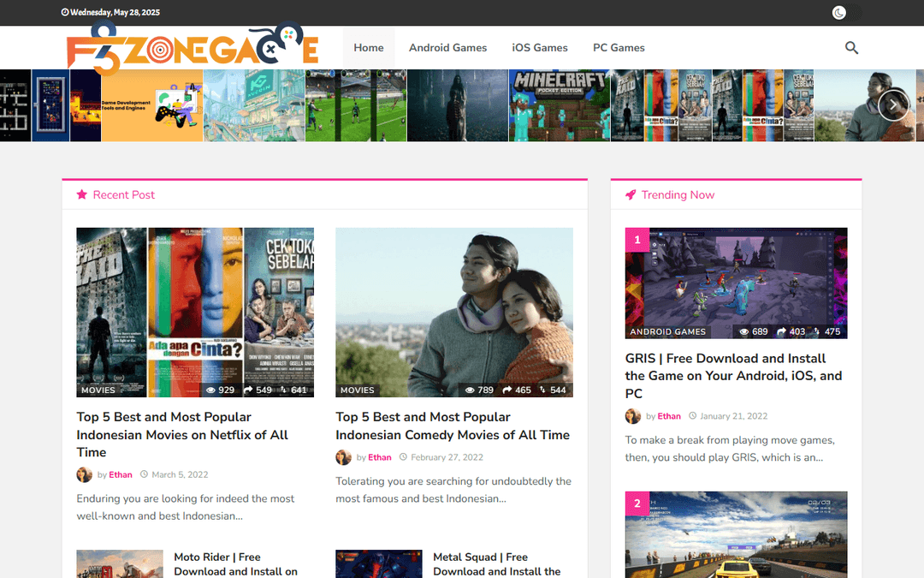Click author Ethan on the GRIS post
The height and width of the screenshot is (578, 924).
[669, 416]
